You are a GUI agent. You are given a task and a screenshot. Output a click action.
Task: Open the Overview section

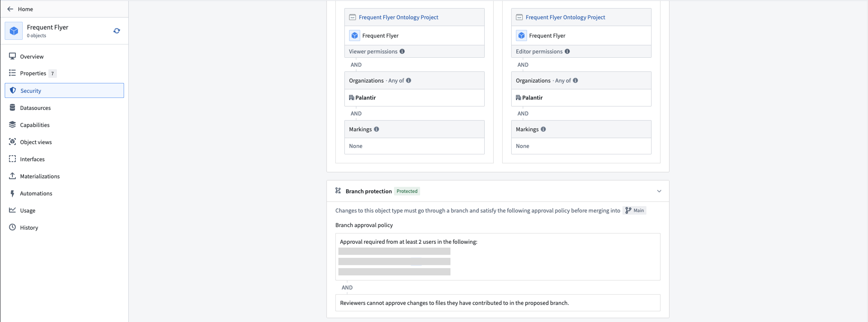click(x=32, y=56)
